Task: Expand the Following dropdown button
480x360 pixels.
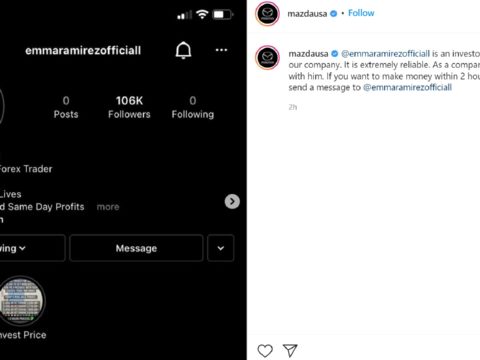Action: point(32,248)
